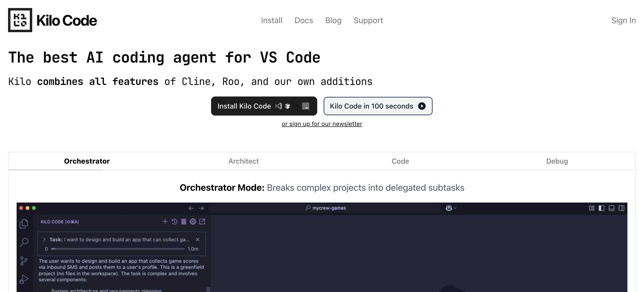
Task: Click the pop-out to editor icon
Action: [x=202, y=221]
